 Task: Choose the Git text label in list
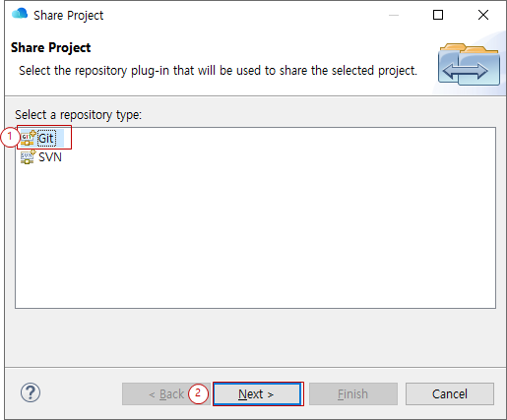[46, 139]
